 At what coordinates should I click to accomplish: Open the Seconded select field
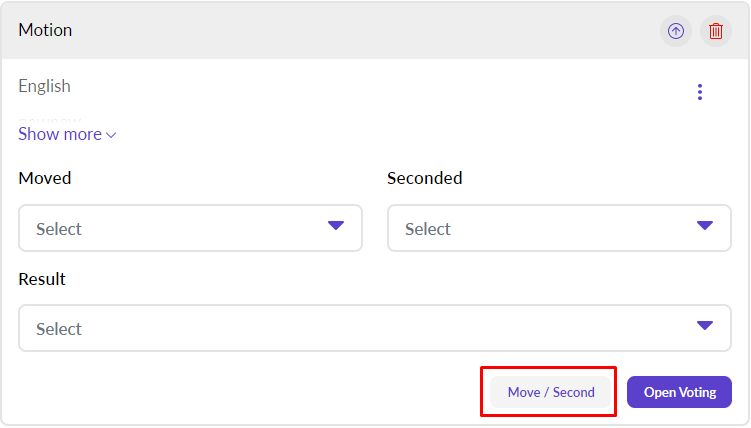540,228
